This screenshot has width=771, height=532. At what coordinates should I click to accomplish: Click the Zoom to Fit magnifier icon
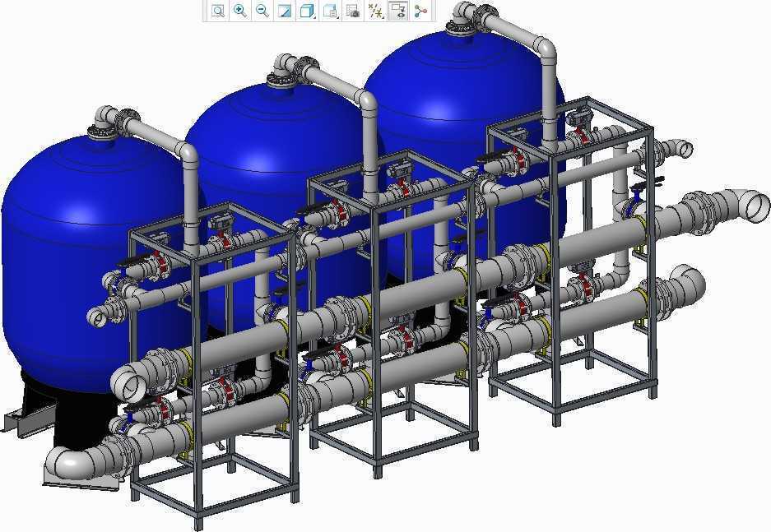[x=218, y=11]
